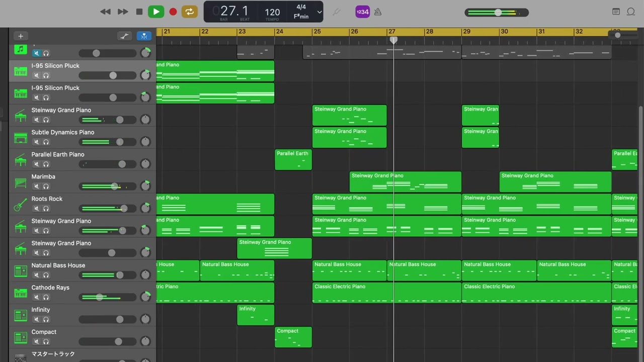Screen dimensions: 644x362
Task: Click the Infinity track instrument icon
Action: click(x=21, y=315)
